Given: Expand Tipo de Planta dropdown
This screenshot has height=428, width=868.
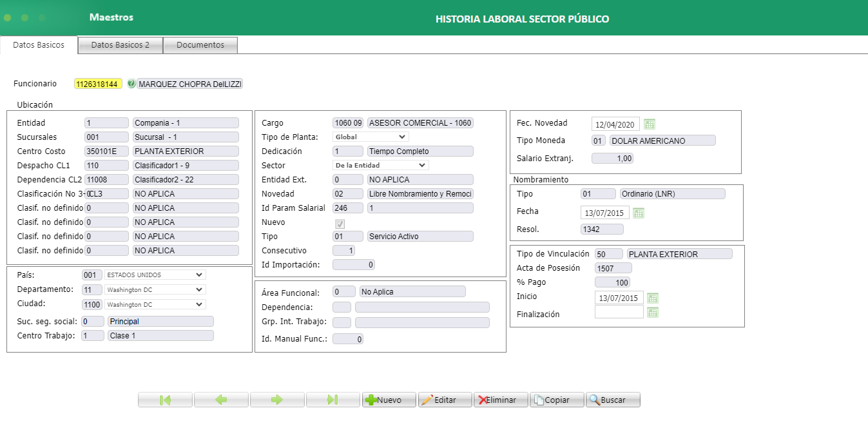Looking at the screenshot, I should click(x=371, y=137).
